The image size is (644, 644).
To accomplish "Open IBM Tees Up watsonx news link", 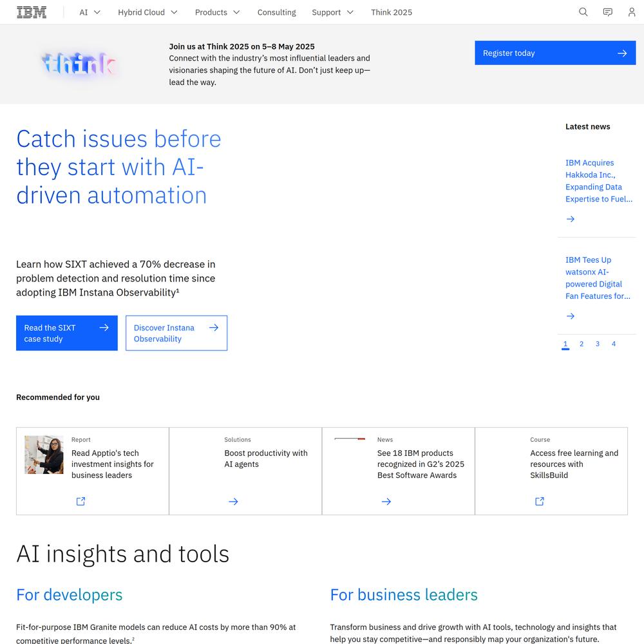I will point(598,278).
